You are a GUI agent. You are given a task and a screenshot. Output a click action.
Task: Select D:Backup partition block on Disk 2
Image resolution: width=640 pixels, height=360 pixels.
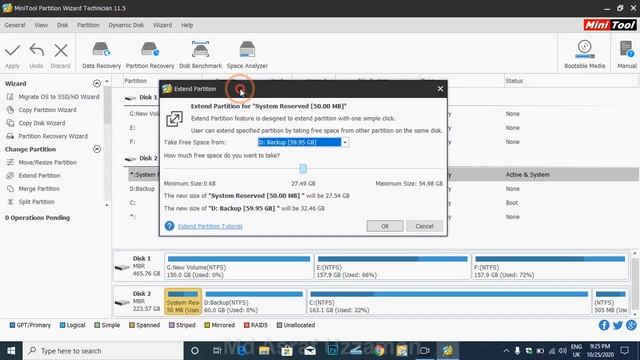[x=254, y=302]
